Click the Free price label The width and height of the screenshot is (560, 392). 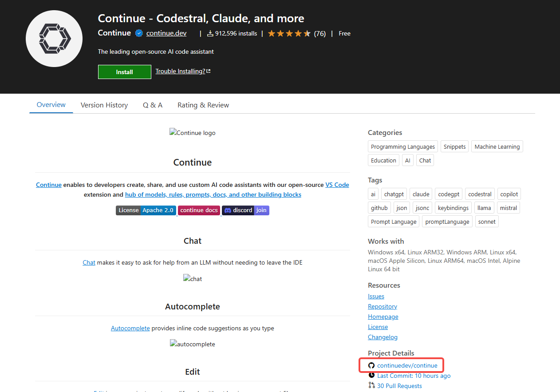345,33
